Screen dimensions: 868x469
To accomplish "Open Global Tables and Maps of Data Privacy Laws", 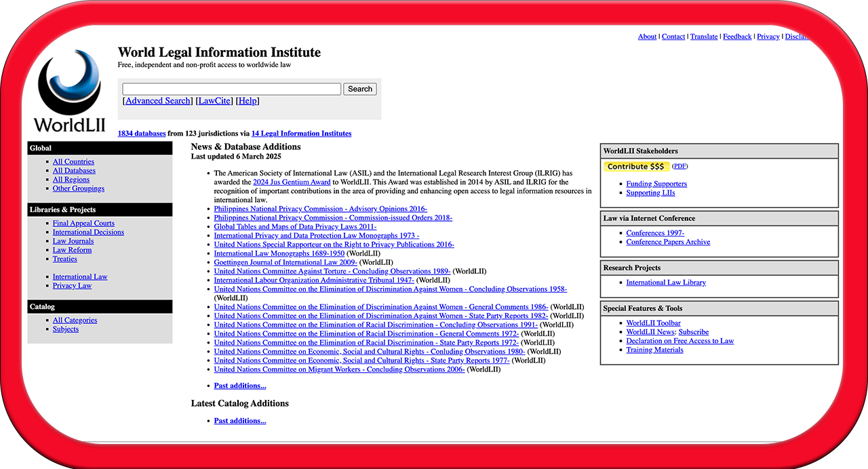I will [x=295, y=227].
